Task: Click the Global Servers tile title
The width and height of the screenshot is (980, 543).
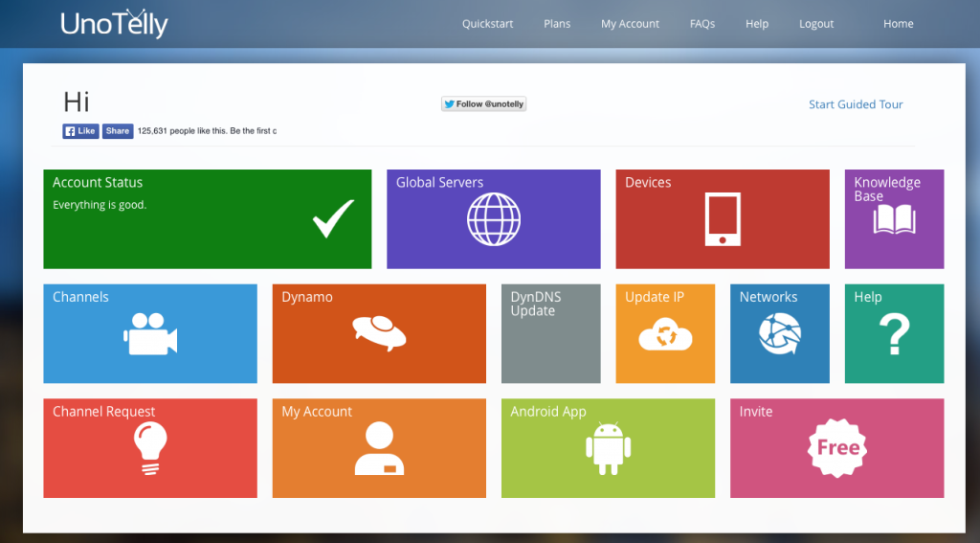Action: pos(439,182)
